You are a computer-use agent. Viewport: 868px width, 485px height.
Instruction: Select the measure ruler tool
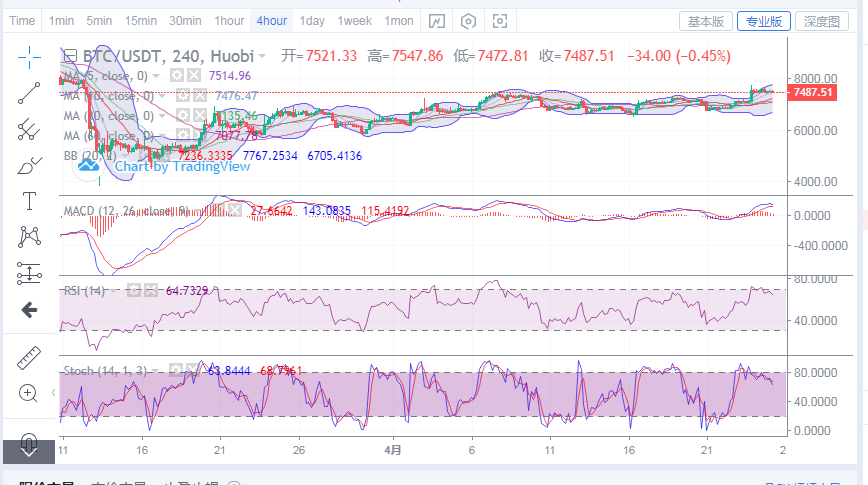pos(30,357)
